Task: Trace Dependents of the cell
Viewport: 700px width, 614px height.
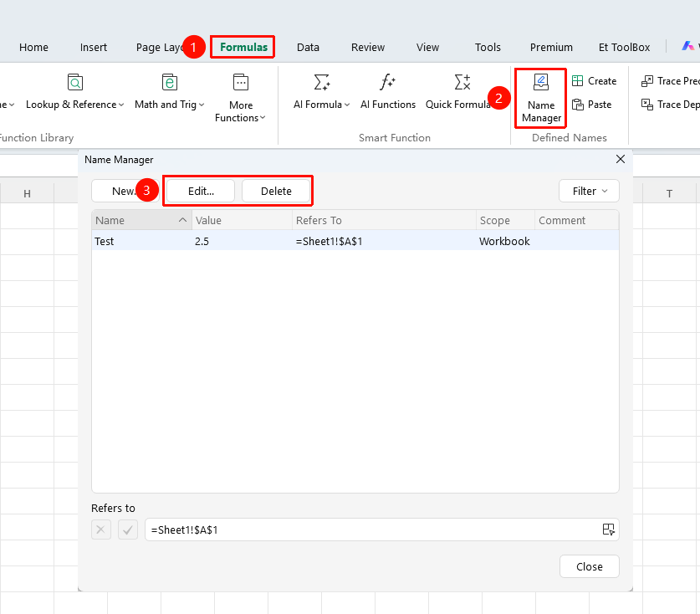Action: [x=670, y=105]
